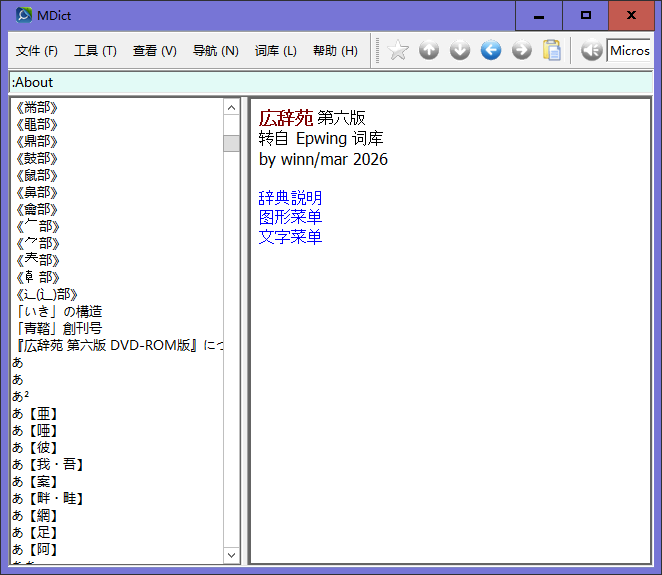
Task: Click the word list scroll-up arrow
Action: [232, 107]
